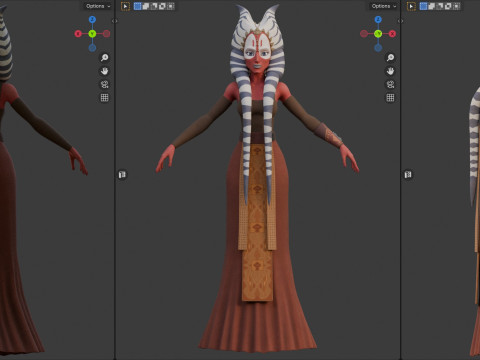Click bright red X axis on middle viewport gizmo
This screenshot has width=480, height=360.
click(x=392, y=34)
